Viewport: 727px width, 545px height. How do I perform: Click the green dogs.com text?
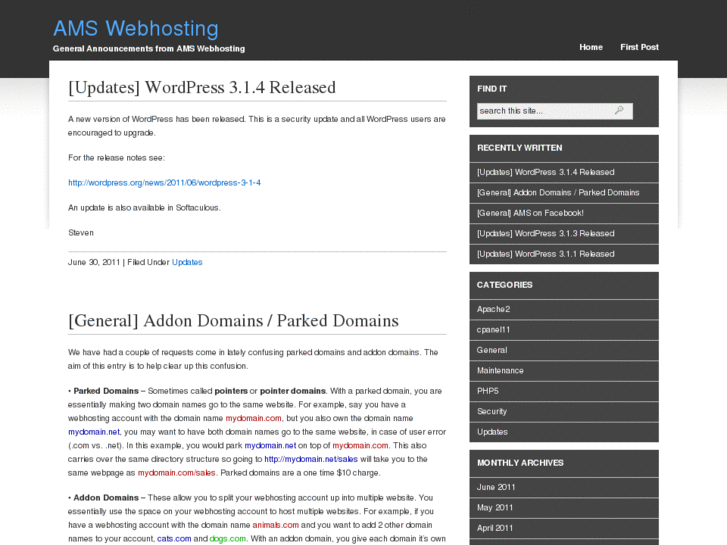pyautogui.click(x=227, y=539)
